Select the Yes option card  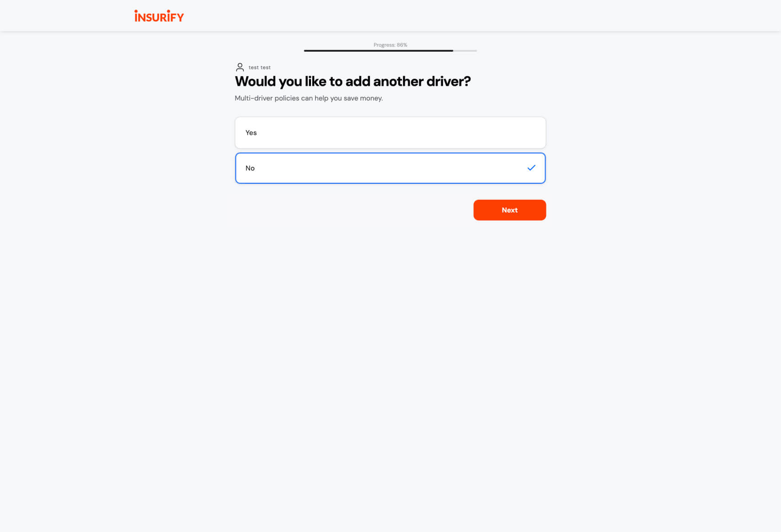coord(390,133)
